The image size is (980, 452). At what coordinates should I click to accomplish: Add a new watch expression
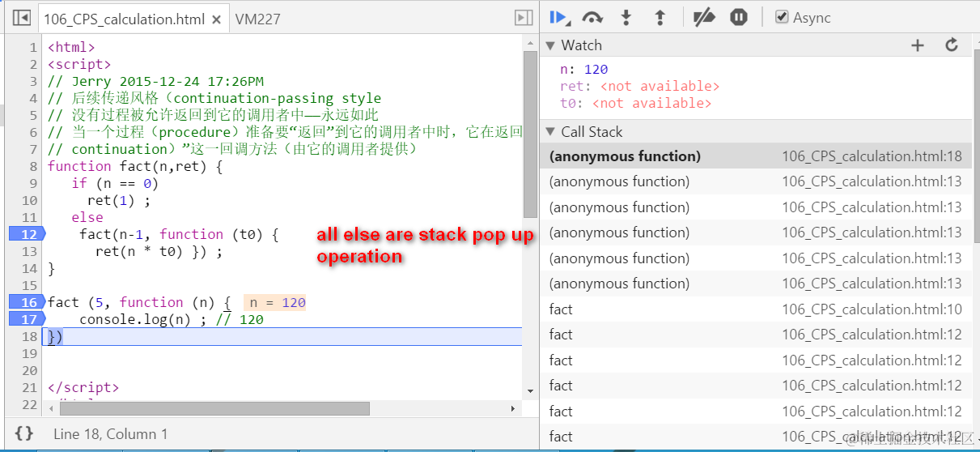pos(917,45)
